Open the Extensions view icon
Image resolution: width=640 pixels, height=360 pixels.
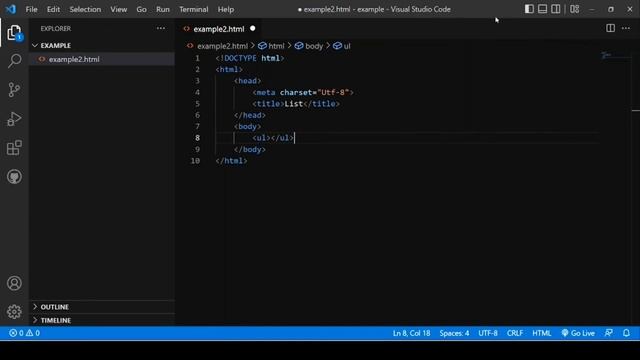[x=14, y=148]
